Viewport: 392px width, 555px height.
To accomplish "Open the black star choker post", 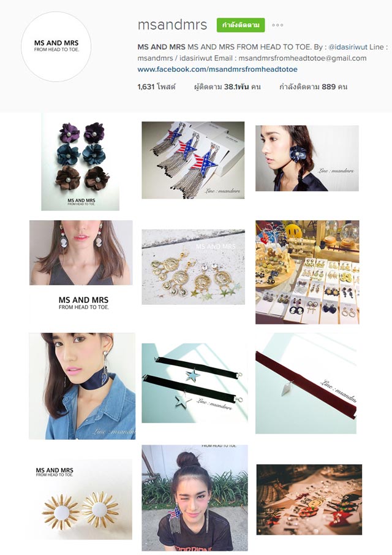I will 195,383.
